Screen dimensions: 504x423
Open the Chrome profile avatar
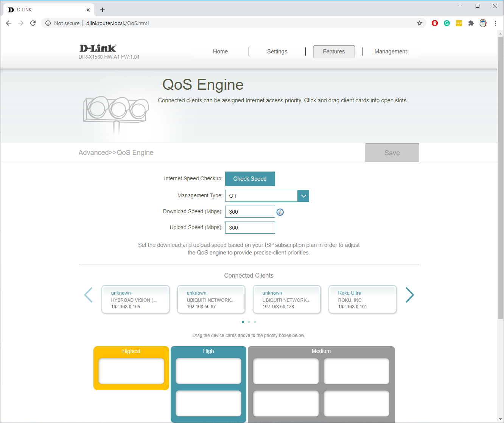[x=483, y=23]
